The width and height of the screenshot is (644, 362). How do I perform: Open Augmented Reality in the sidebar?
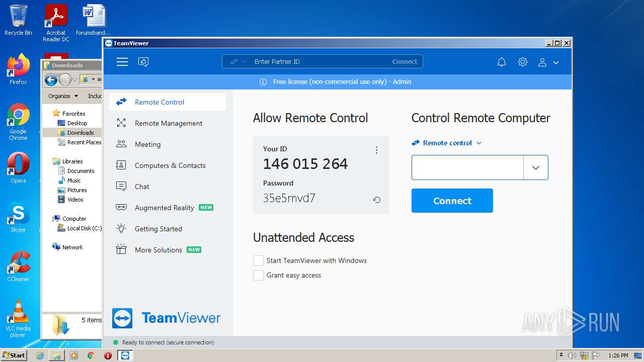(x=168, y=208)
